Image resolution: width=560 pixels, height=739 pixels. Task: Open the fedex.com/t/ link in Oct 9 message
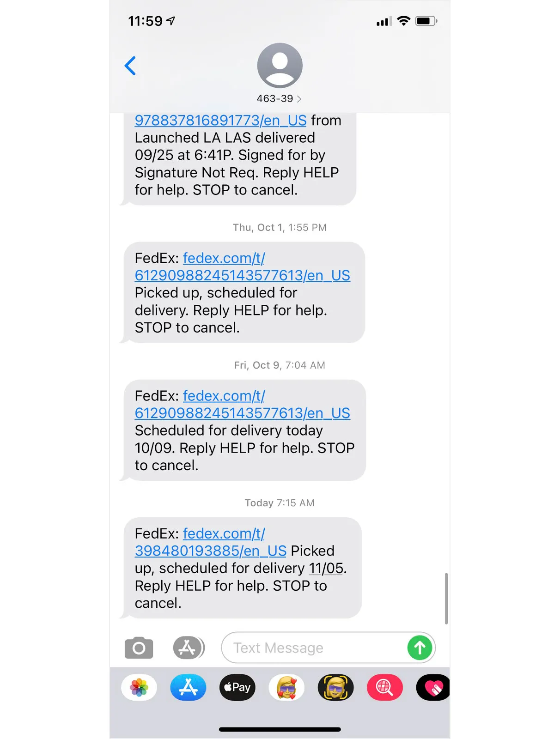click(x=224, y=396)
